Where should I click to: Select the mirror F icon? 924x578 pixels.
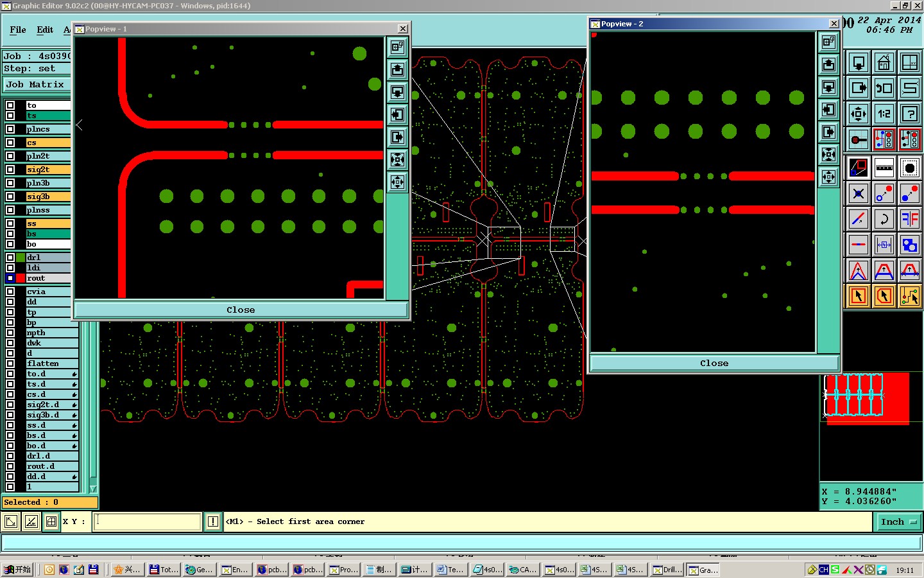[x=909, y=219]
